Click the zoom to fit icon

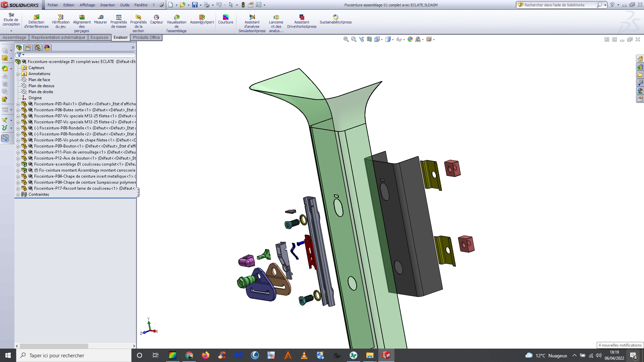point(346,39)
